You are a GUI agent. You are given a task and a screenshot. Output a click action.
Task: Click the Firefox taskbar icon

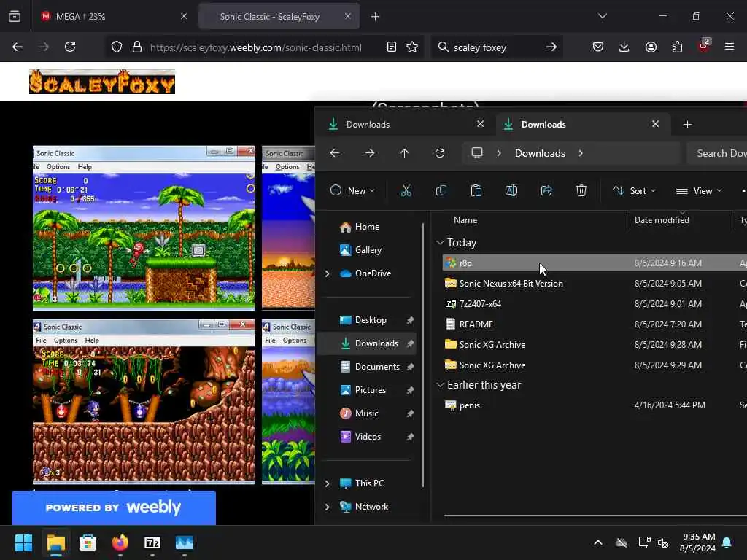[x=120, y=542]
